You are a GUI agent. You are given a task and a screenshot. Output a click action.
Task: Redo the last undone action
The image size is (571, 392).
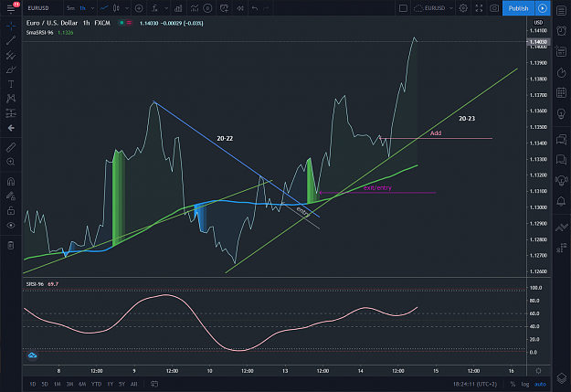coord(266,8)
